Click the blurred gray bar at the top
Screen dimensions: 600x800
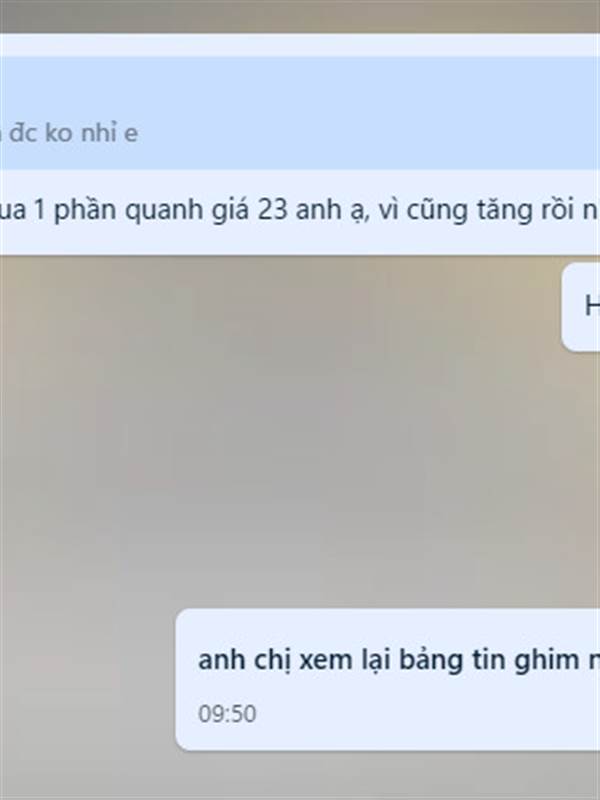coord(300,16)
